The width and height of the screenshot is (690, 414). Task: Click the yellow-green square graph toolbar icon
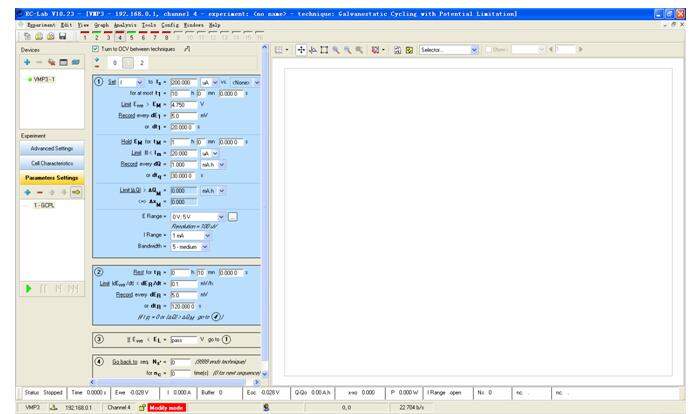(x=409, y=50)
